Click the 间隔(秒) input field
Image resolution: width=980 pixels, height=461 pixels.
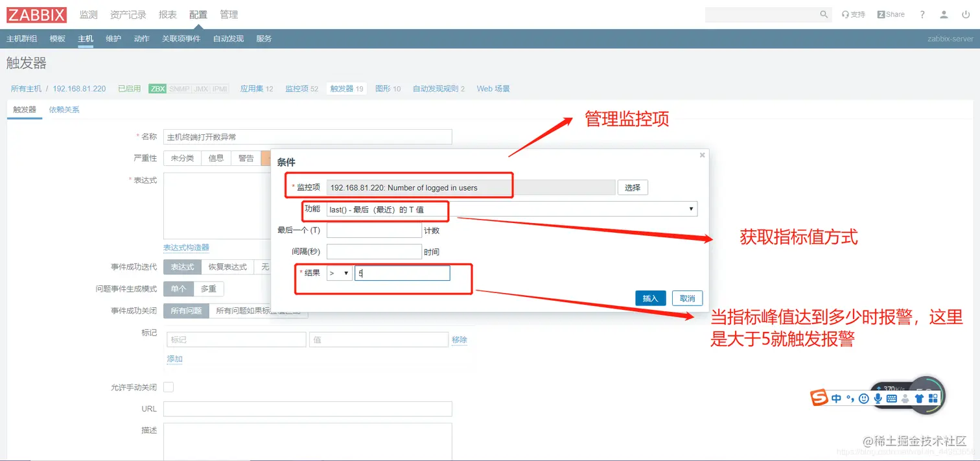(x=374, y=252)
